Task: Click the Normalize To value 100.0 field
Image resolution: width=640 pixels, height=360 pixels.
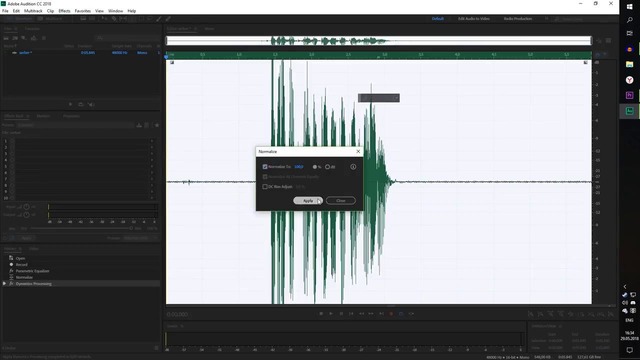Action: point(298,167)
